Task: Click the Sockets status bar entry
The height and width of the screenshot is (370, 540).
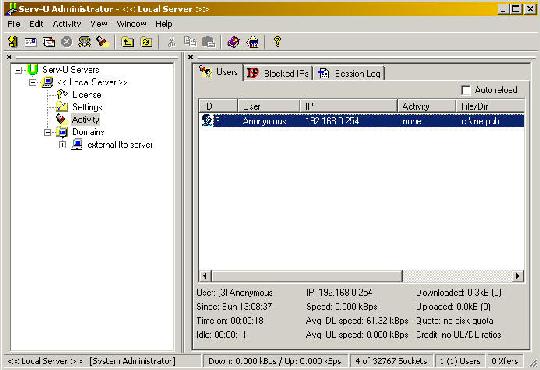Action: coord(391,361)
